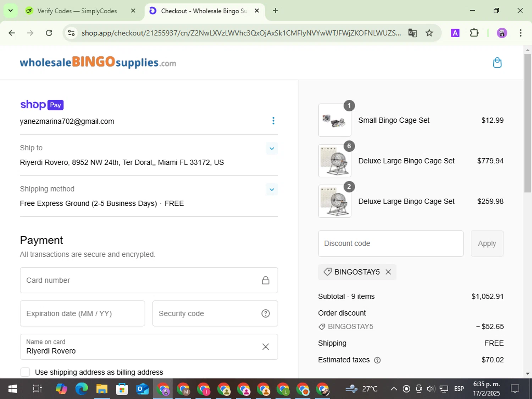Screen dimensions: 532x399
Task: Click the translate page icon
Action: pyautogui.click(x=412, y=33)
